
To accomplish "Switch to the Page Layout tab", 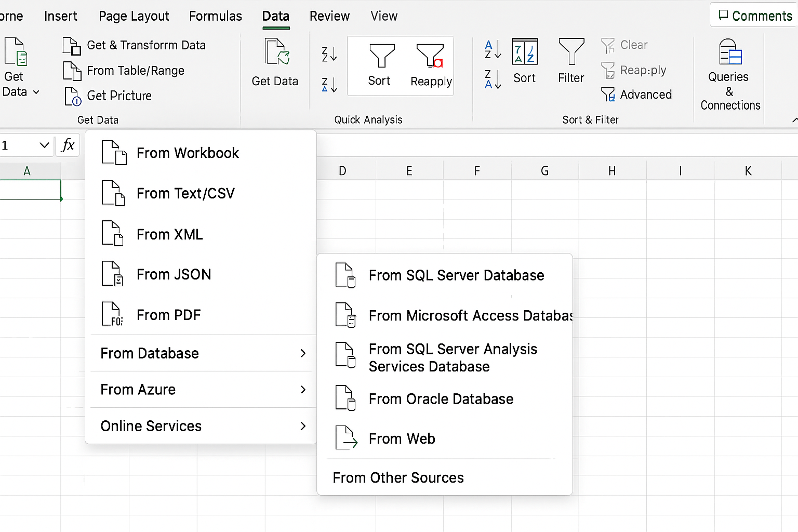I will 134,16.
